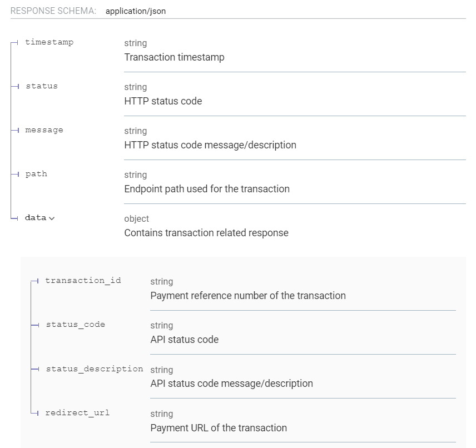Click the HTTP status code description

(x=163, y=101)
